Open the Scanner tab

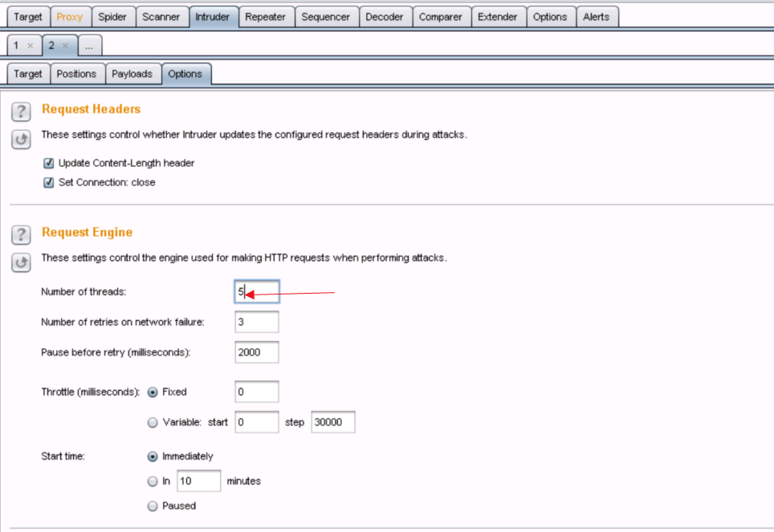coord(161,17)
